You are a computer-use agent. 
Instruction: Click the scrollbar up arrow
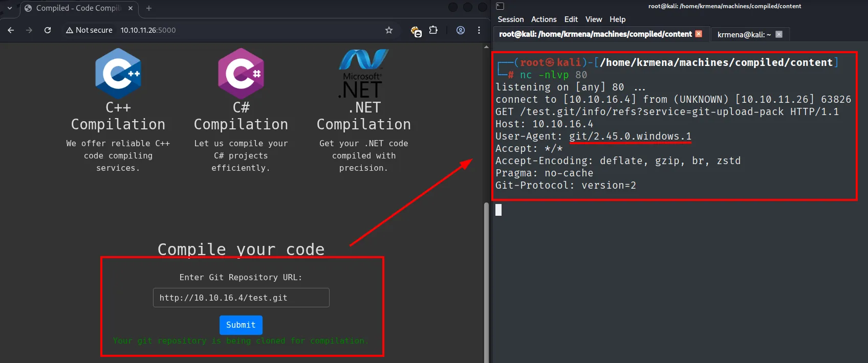(x=486, y=47)
